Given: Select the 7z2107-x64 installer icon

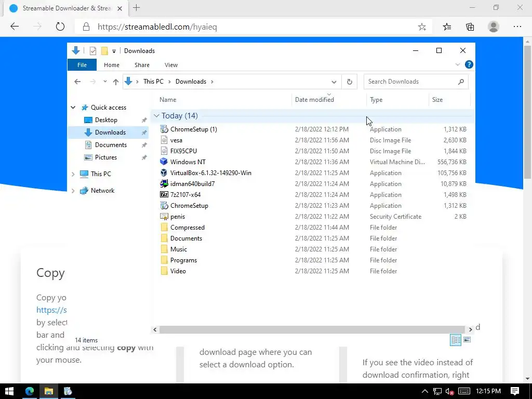Looking at the screenshot, I should (x=164, y=194).
